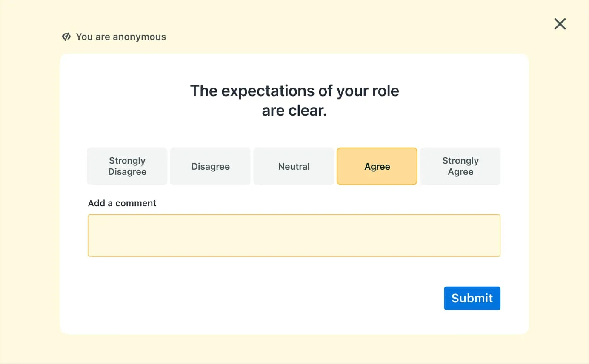This screenshot has height=364, width=589.
Task: Click the "You are anonymous" label
Action: coord(121,37)
